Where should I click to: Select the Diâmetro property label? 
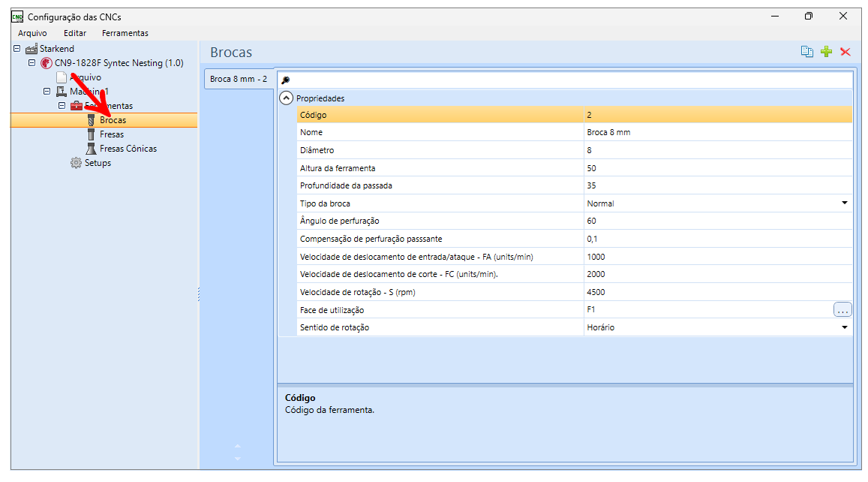[x=317, y=150]
